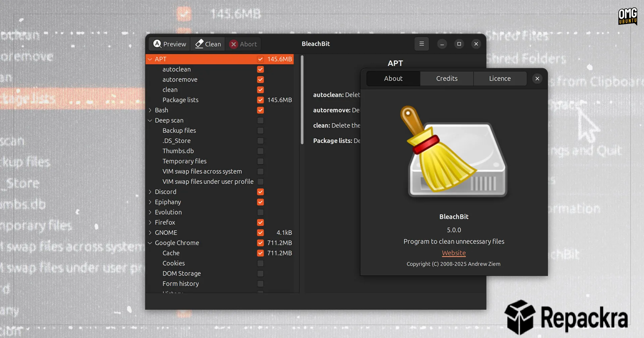Click the Preview button label

tap(175, 44)
